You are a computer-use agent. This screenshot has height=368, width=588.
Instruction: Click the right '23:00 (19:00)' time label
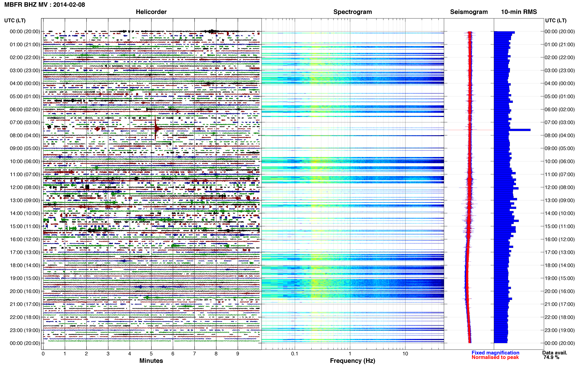pyautogui.click(x=560, y=330)
